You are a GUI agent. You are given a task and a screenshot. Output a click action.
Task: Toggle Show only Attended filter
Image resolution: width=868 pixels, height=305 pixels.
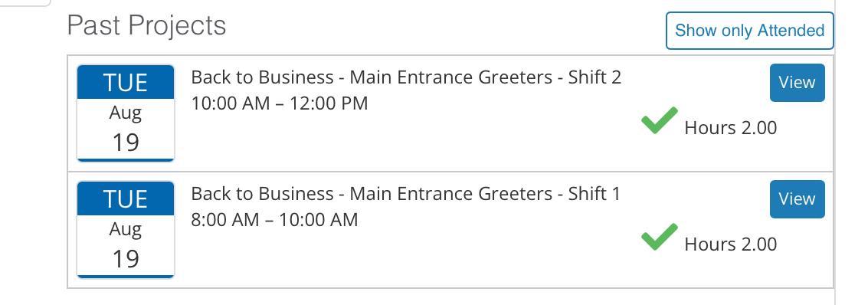[x=749, y=31]
